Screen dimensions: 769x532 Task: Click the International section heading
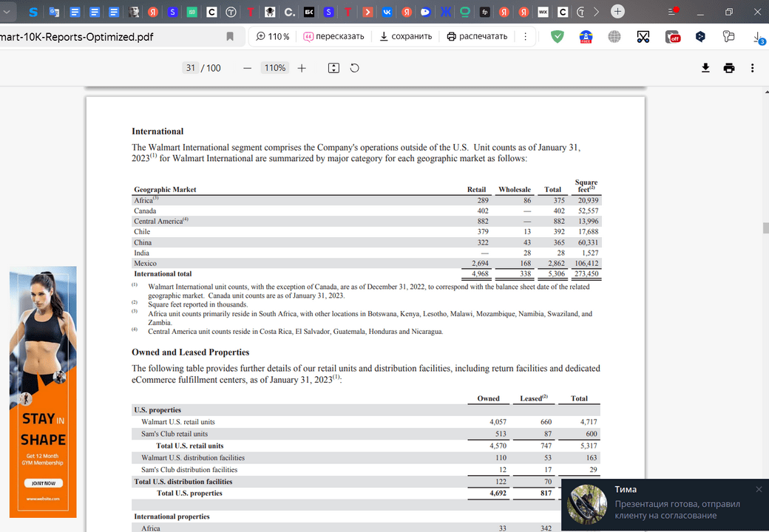(157, 132)
